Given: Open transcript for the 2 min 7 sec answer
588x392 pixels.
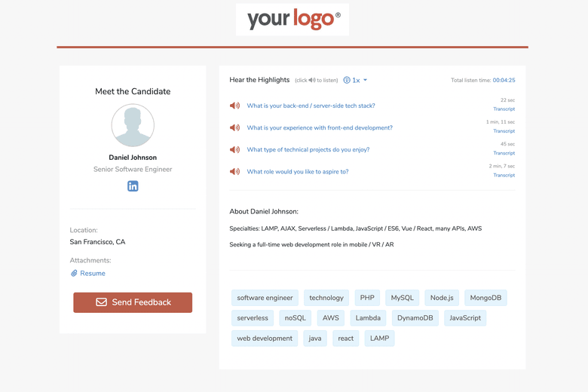Looking at the screenshot, I should pos(504,175).
